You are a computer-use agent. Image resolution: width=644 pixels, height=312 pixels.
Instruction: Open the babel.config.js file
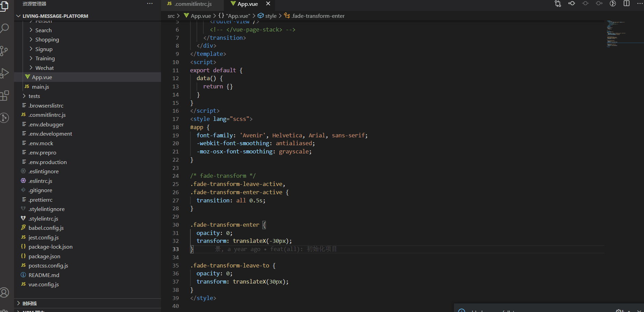tap(87, 228)
